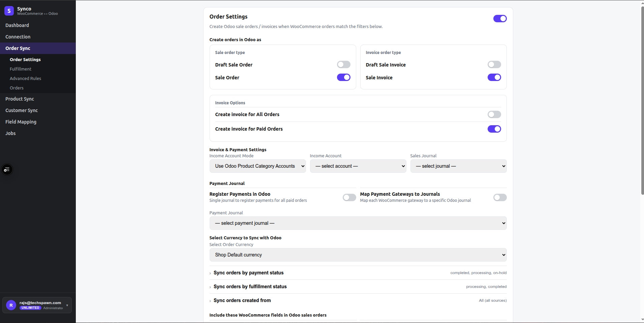Open Dashboard in the sidebar
The height and width of the screenshot is (323, 644).
[x=38, y=25]
